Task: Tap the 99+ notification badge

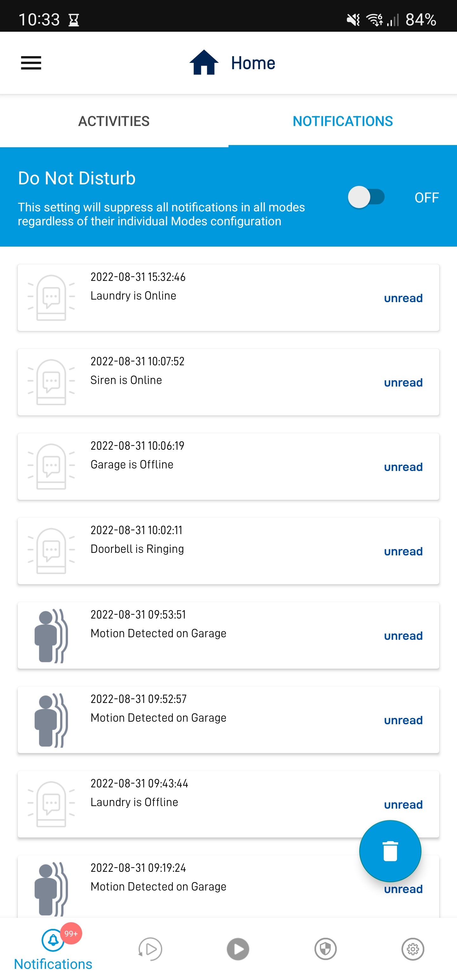Action: coord(71,934)
